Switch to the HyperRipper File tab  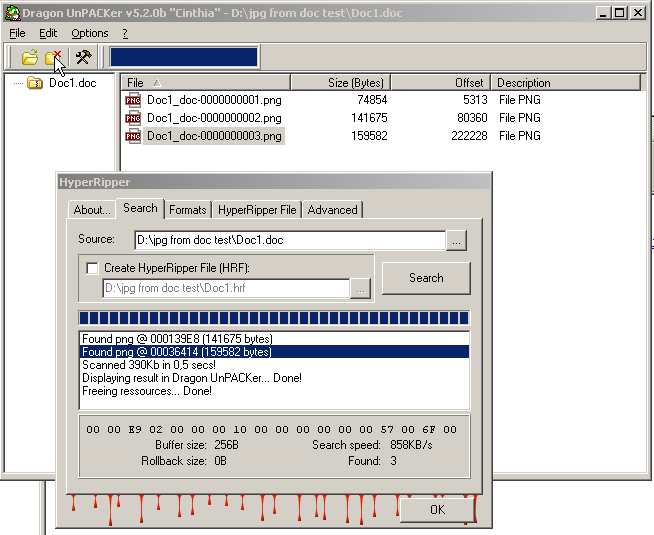pyautogui.click(x=257, y=209)
